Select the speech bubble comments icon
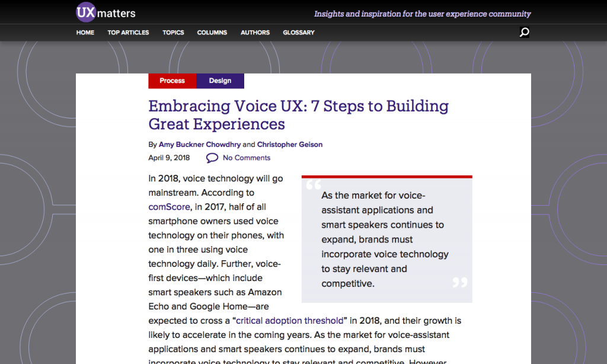Image resolution: width=607 pixels, height=364 pixels. coord(212,157)
